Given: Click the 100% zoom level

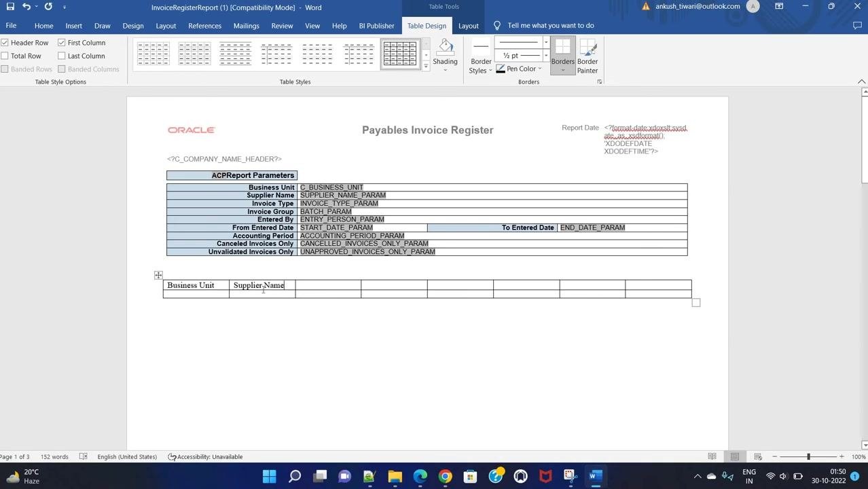Looking at the screenshot, I should pos(858,457).
